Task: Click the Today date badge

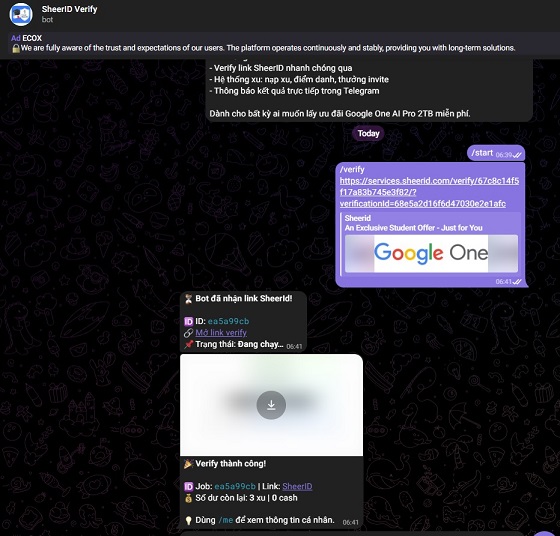Action: [x=368, y=134]
